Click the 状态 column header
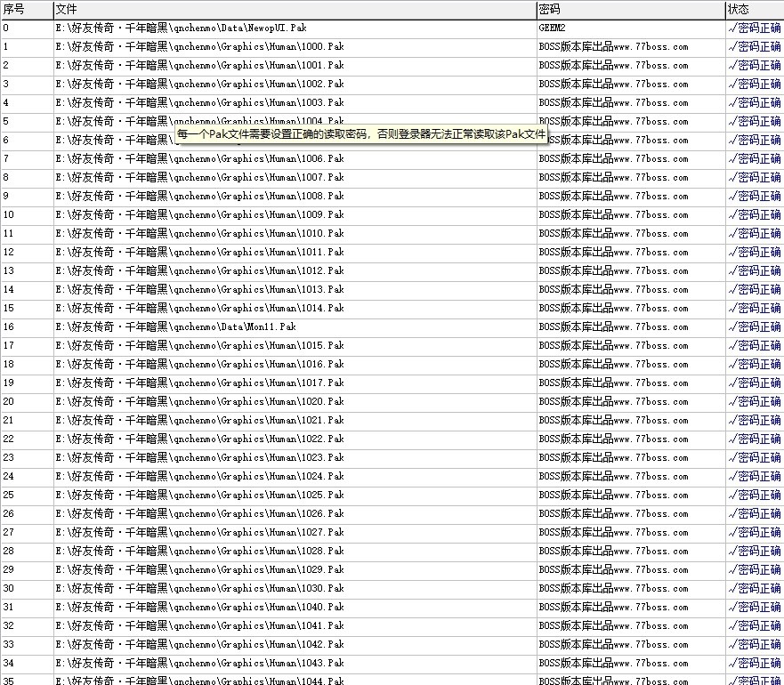784x685 pixels. pos(755,10)
